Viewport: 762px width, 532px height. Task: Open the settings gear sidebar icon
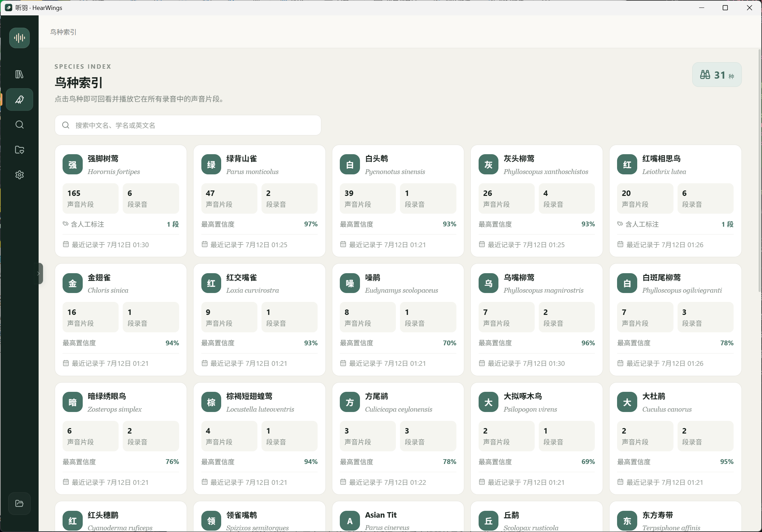19,175
